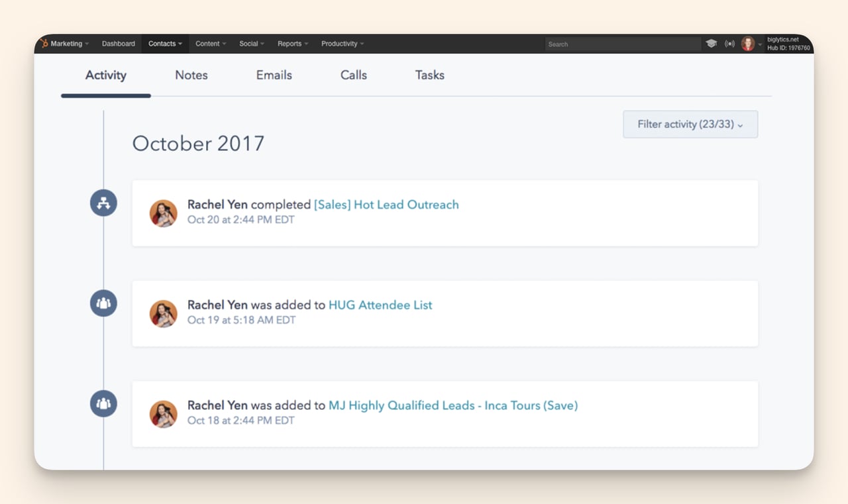This screenshot has width=848, height=504.
Task: Open the Social menu
Action: tap(252, 44)
